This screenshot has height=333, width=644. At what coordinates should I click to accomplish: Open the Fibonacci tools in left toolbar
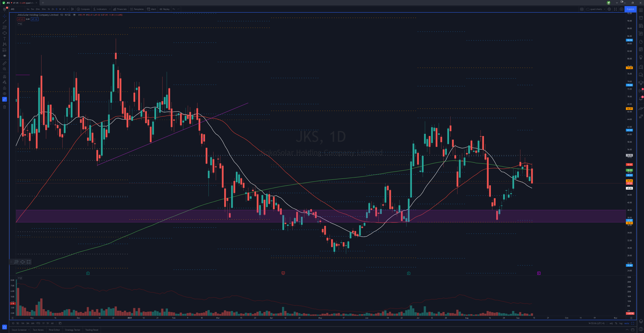[x=4, y=27]
